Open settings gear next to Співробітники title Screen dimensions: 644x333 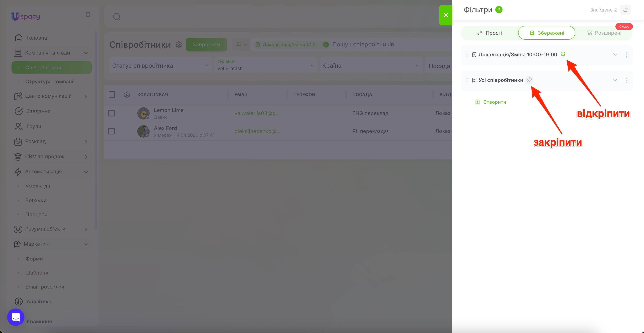click(x=179, y=45)
